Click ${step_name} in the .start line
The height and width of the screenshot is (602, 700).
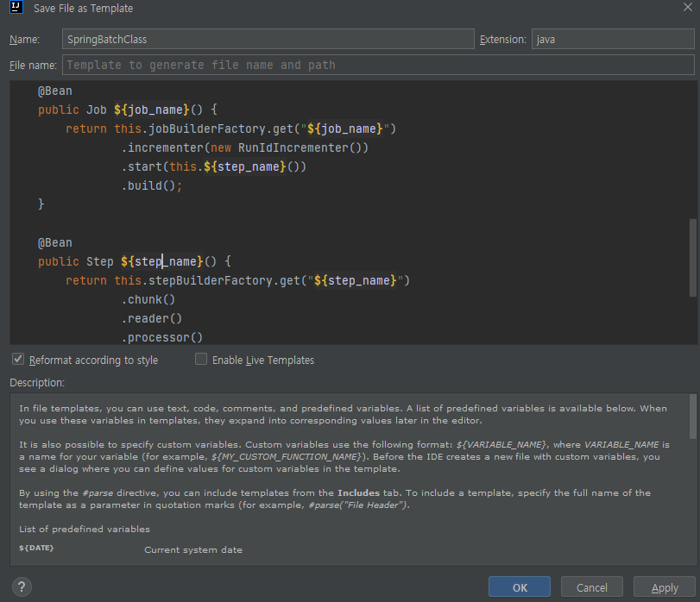coord(244,166)
